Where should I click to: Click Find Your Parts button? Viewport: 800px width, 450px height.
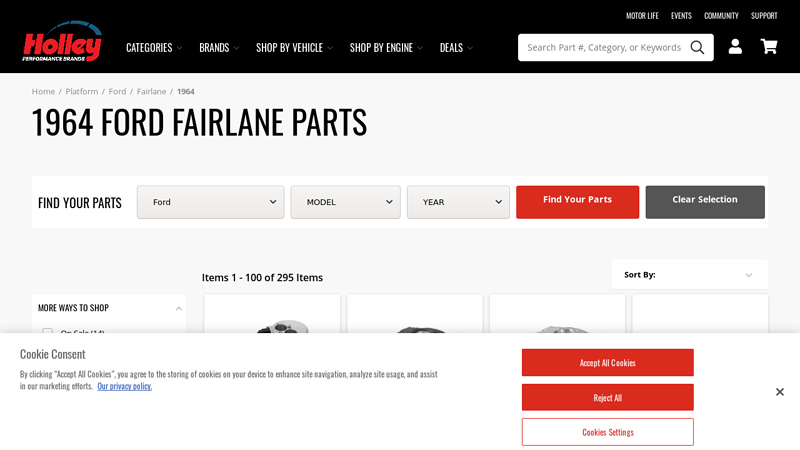point(578,202)
